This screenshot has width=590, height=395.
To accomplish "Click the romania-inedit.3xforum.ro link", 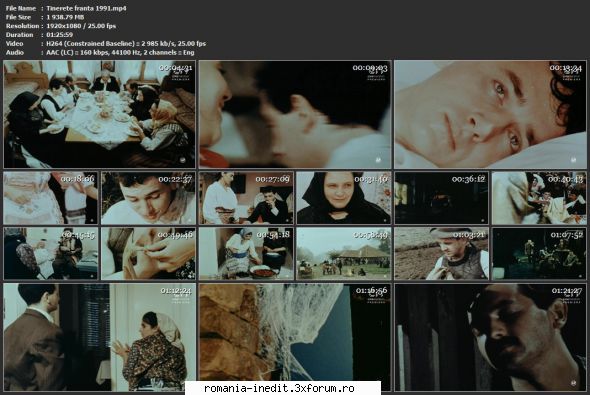I will 279,388.
